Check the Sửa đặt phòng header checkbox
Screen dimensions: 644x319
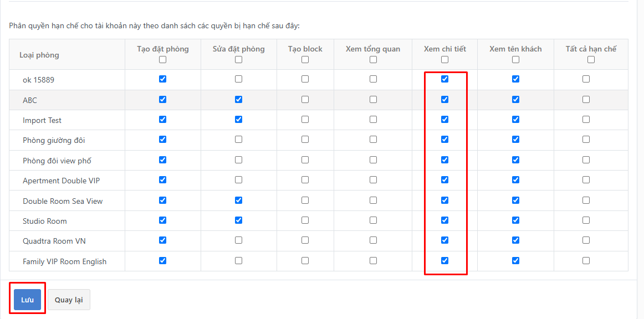pos(239,59)
